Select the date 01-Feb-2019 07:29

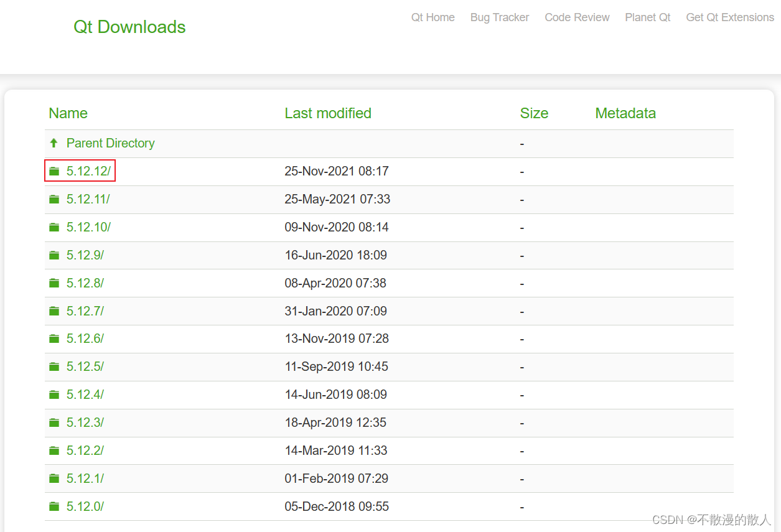337,478
